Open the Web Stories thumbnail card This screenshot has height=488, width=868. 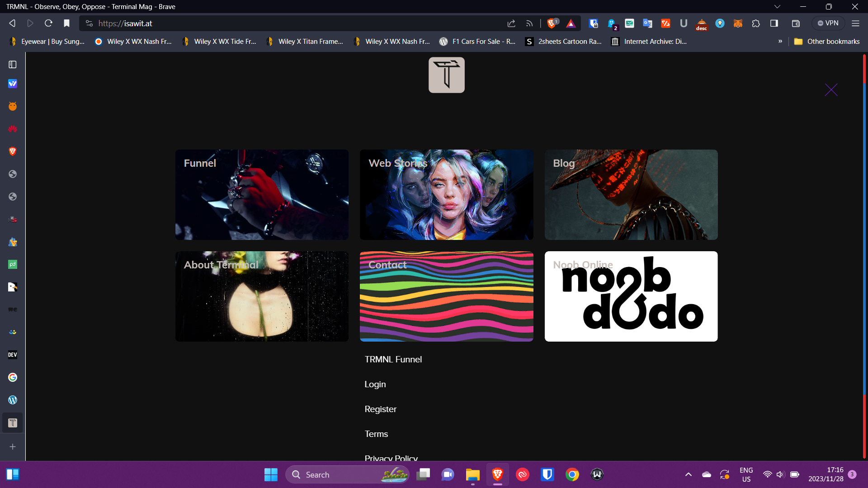tap(446, 195)
